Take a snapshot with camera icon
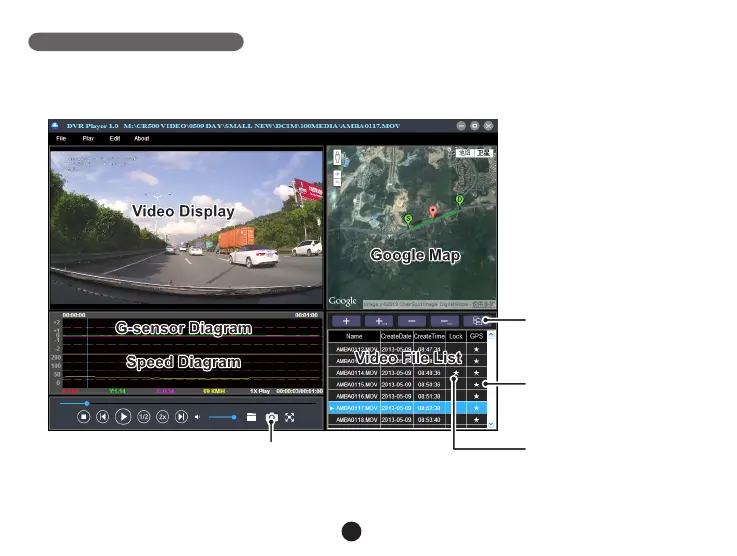 [271, 417]
